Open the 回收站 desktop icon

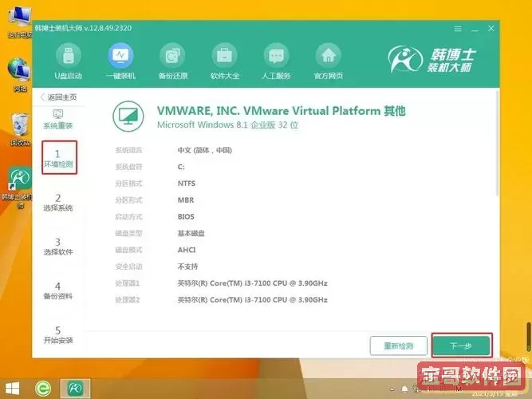click(20, 130)
